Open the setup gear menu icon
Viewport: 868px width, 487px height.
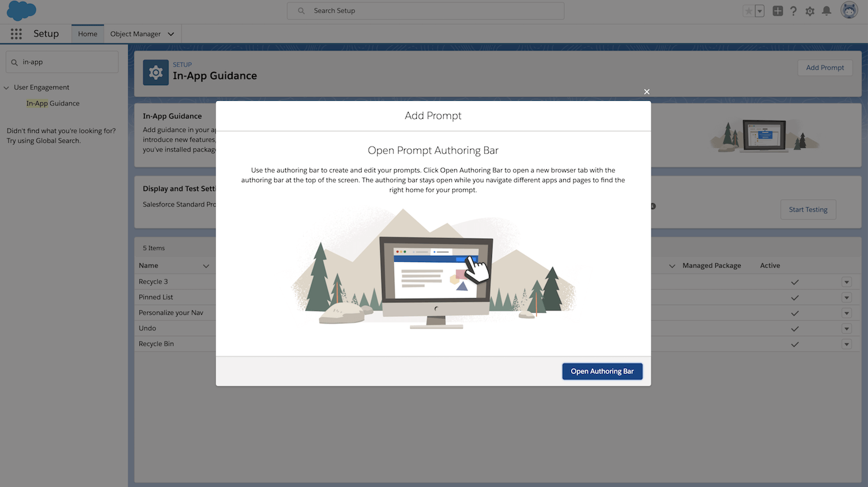click(x=810, y=11)
